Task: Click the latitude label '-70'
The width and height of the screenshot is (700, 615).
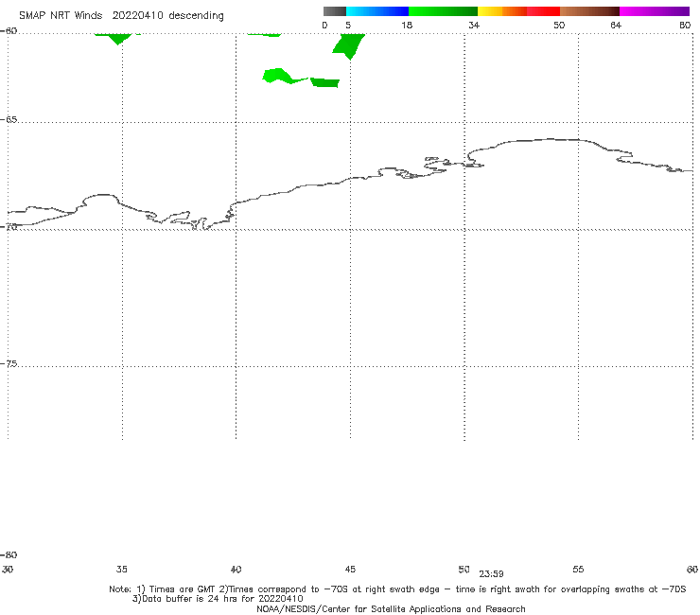Action: point(9,226)
